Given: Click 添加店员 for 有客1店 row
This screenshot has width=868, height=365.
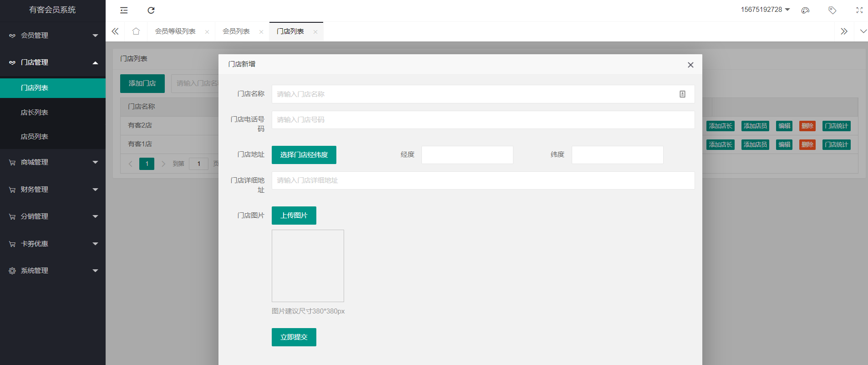Looking at the screenshot, I should click(x=755, y=145).
